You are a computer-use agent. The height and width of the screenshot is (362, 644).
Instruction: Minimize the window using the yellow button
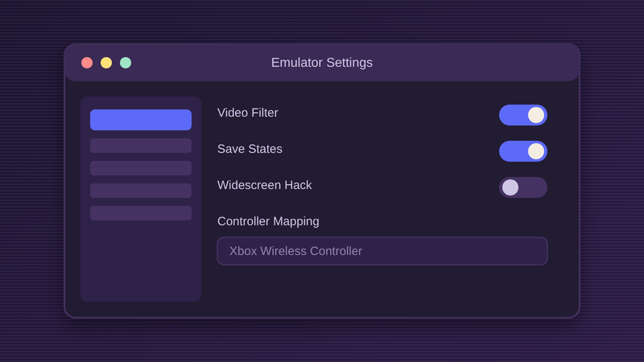(106, 63)
